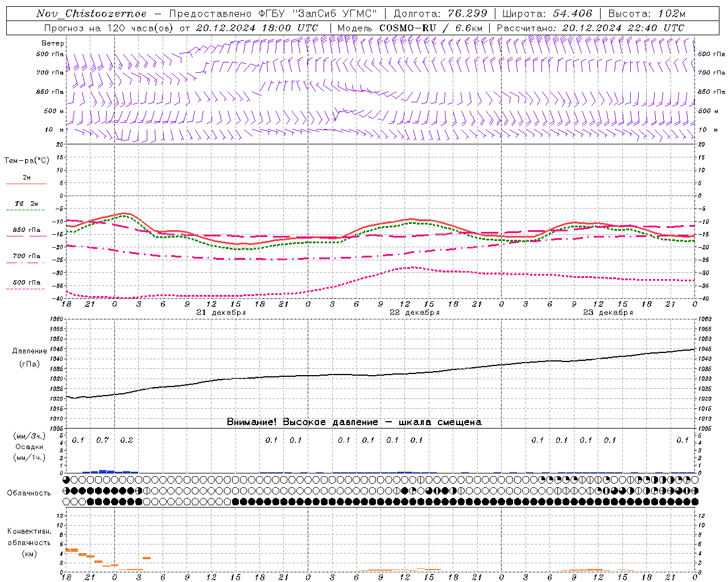
Task: Click the "22 декабря" date label
Action: click(x=414, y=313)
